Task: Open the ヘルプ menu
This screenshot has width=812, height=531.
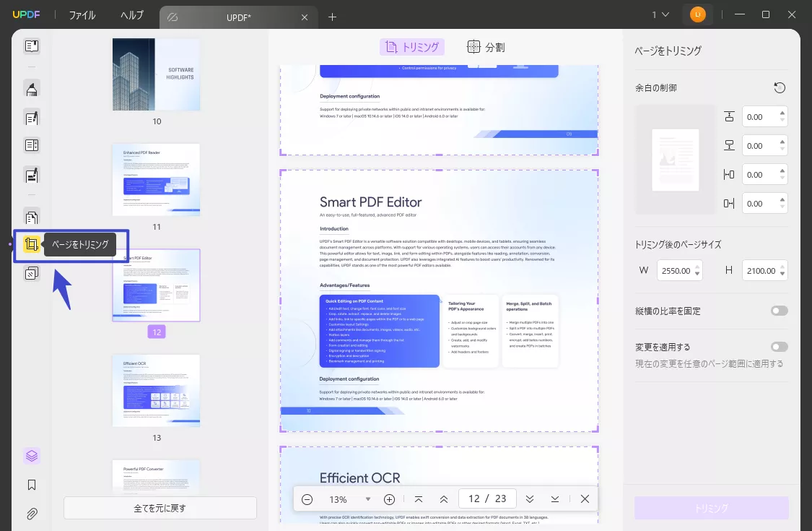Action: click(x=131, y=15)
